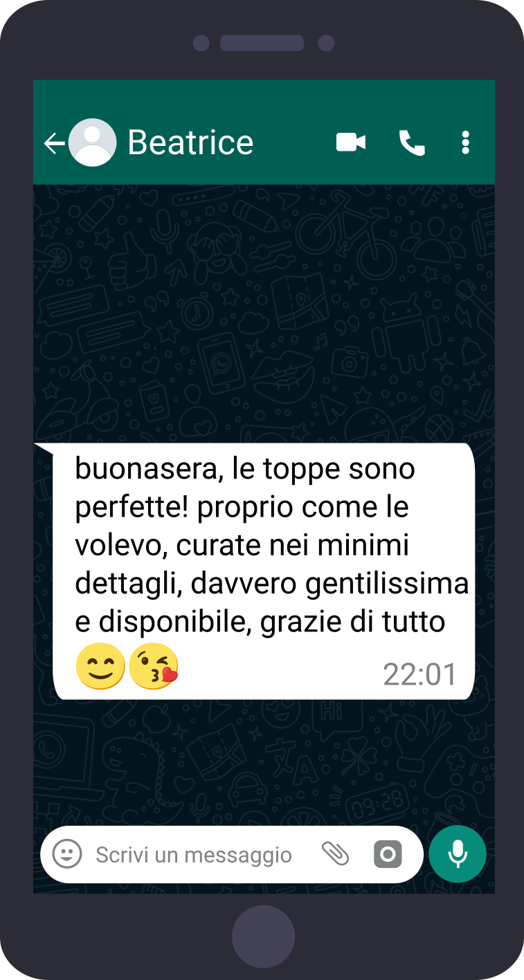
Task: Open the emoji picker in message bar
Action: coord(67,854)
